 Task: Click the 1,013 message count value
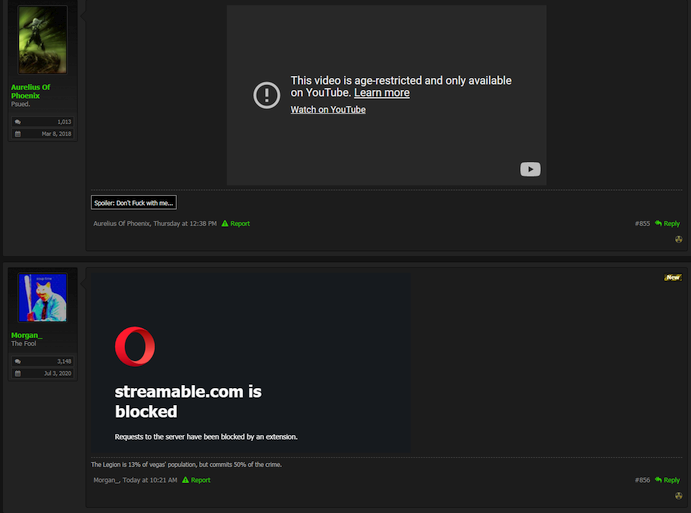point(64,122)
